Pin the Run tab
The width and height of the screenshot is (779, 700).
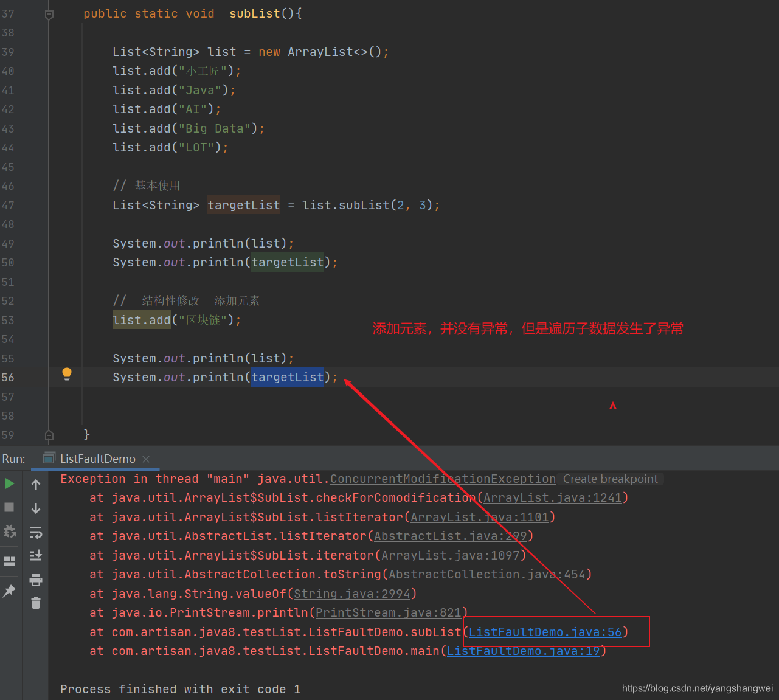[9, 591]
